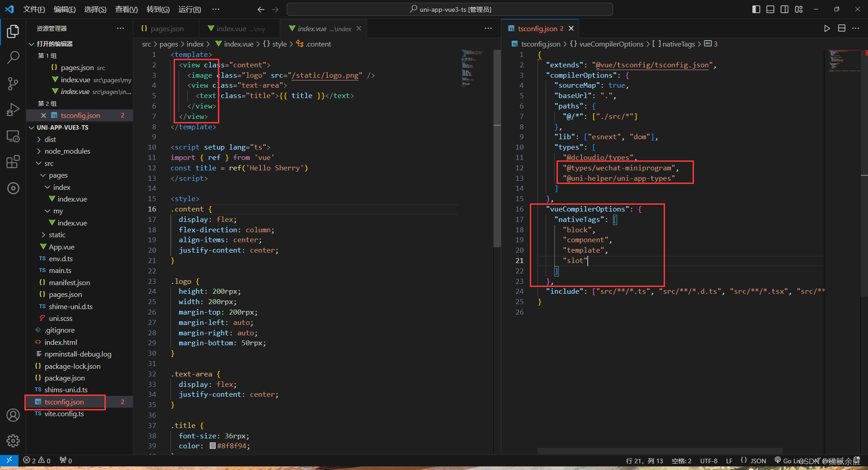Viewport: 868px width, 470px height.
Task: Open the Manage gear icon
Action: 13,441
